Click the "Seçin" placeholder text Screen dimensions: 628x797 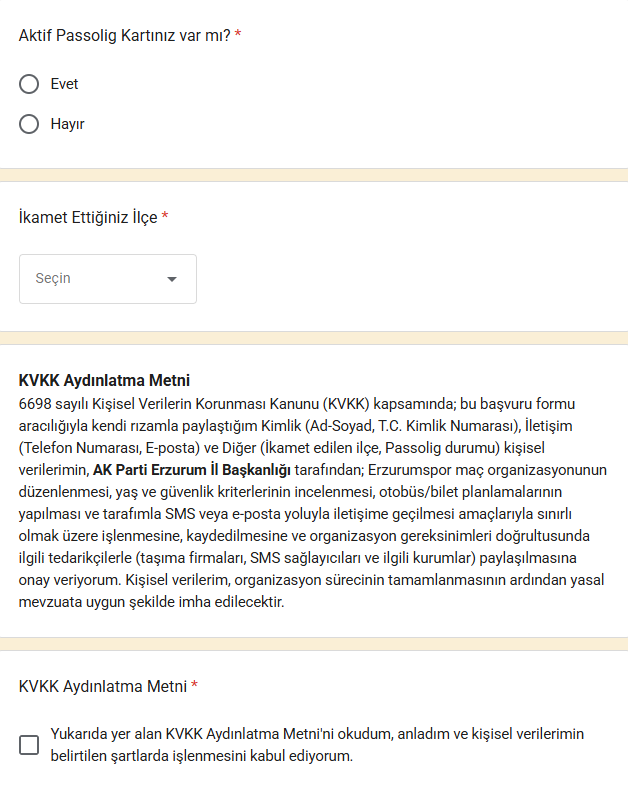pos(53,279)
